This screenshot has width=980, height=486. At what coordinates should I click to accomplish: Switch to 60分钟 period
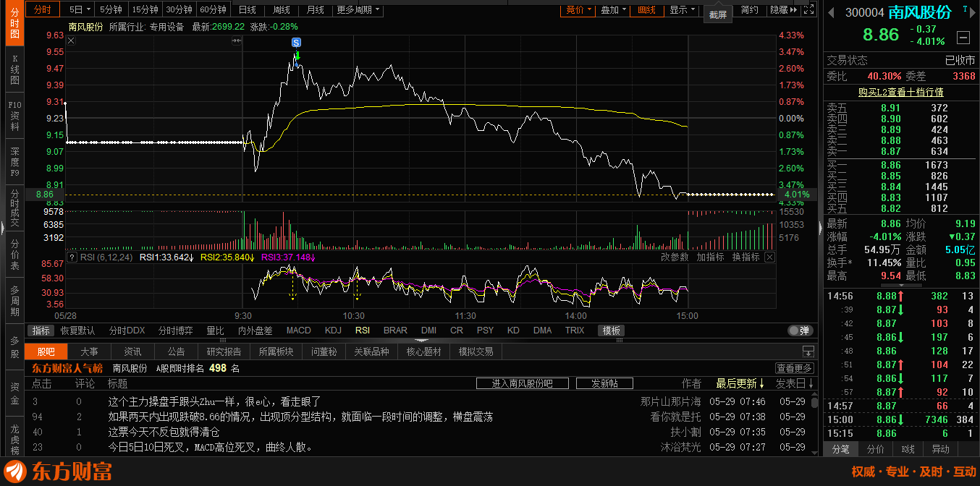coord(213,10)
